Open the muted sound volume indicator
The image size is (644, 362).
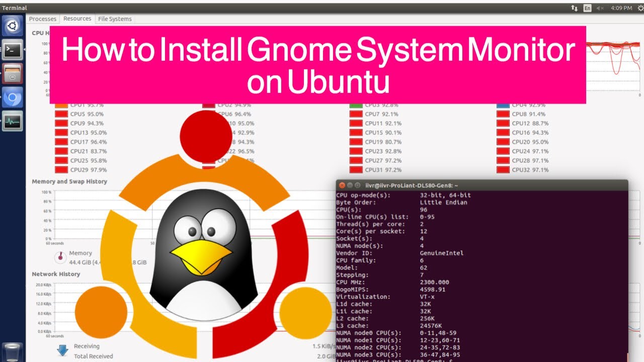coord(600,8)
